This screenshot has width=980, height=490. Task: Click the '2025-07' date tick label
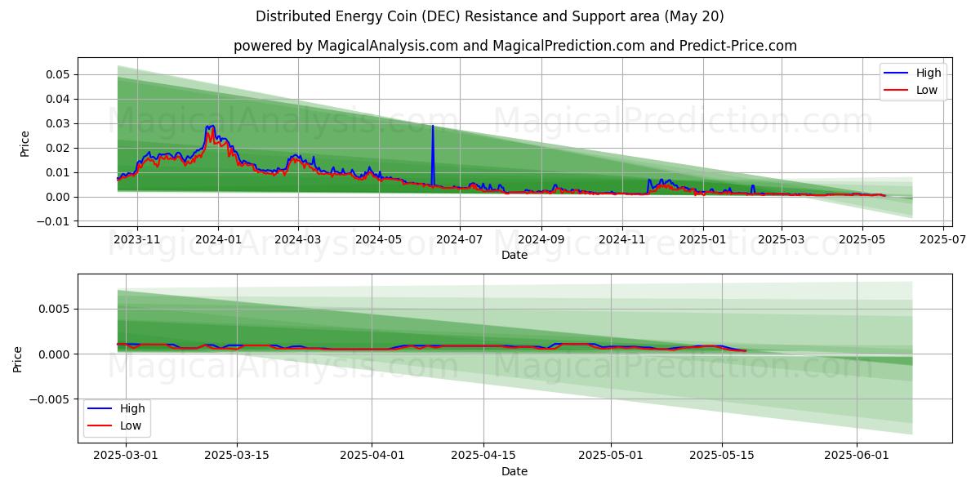click(943, 239)
